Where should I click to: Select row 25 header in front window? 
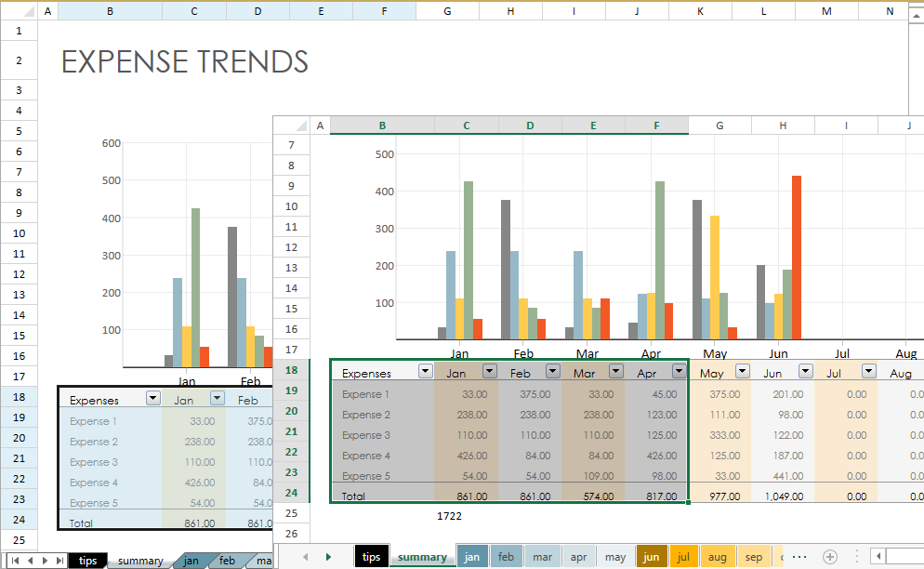coord(291,513)
